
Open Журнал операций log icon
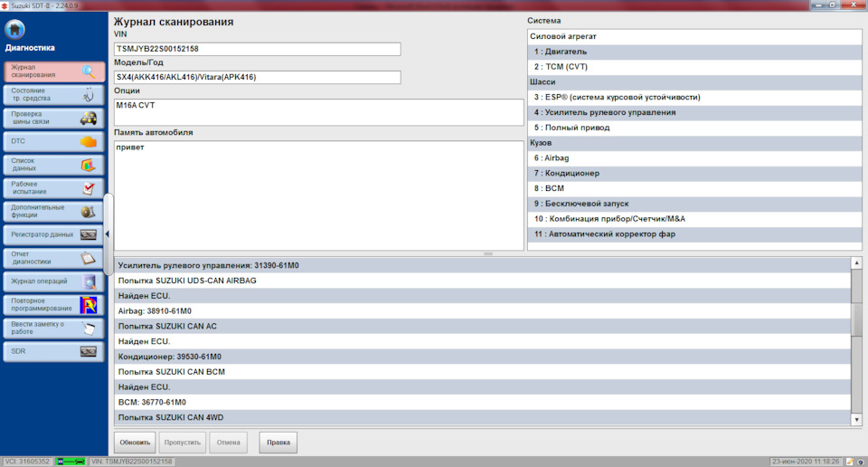89,282
